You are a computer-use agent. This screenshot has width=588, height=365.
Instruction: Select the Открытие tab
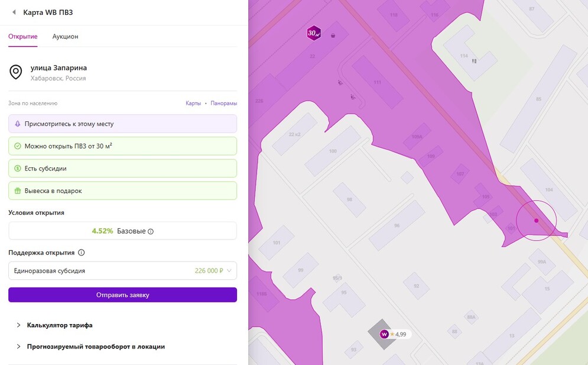[23, 37]
